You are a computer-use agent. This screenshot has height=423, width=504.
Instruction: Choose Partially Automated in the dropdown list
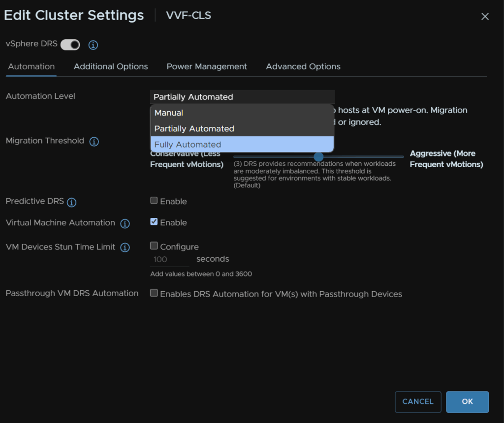click(242, 128)
